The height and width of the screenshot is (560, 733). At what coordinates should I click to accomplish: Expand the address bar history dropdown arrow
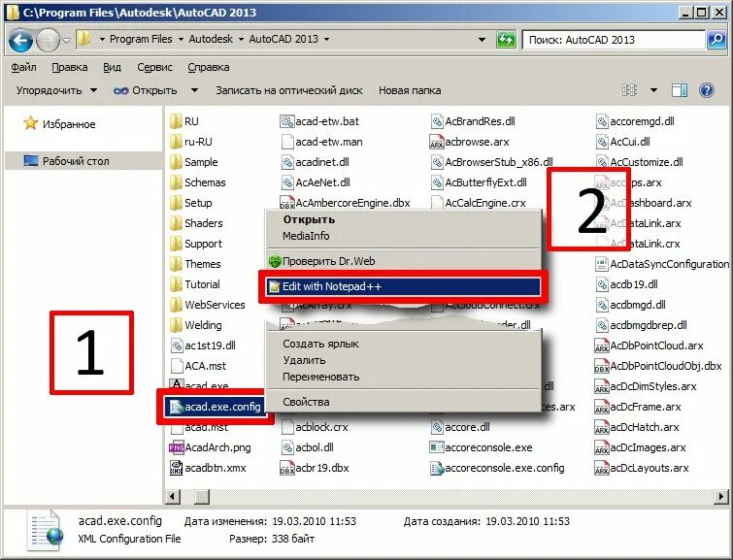pos(482,40)
